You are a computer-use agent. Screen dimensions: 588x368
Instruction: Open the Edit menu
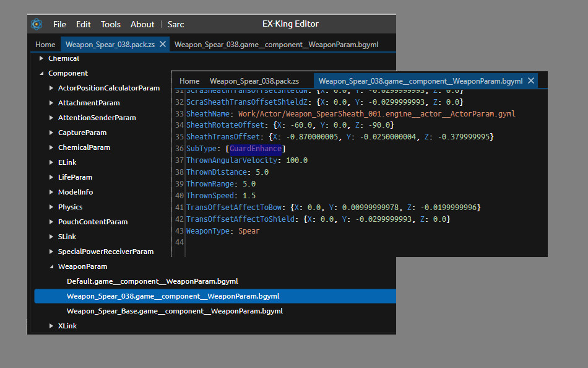pyautogui.click(x=83, y=24)
